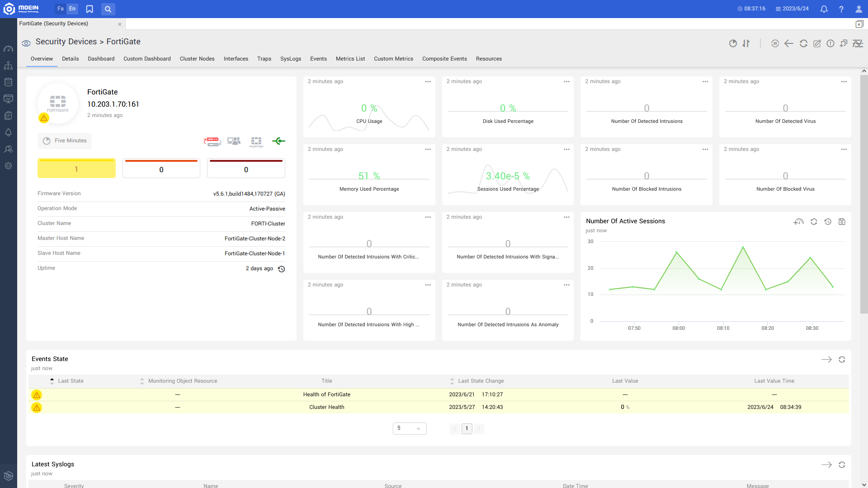Refresh the FortiGate page from header toolbar
The image size is (868, 488).
(803, 43)
